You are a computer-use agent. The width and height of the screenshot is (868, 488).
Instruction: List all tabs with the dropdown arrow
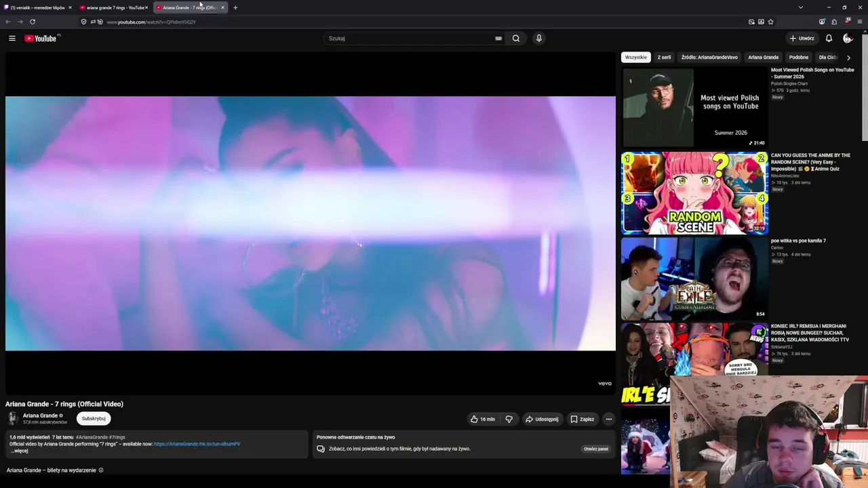[801, 7]
